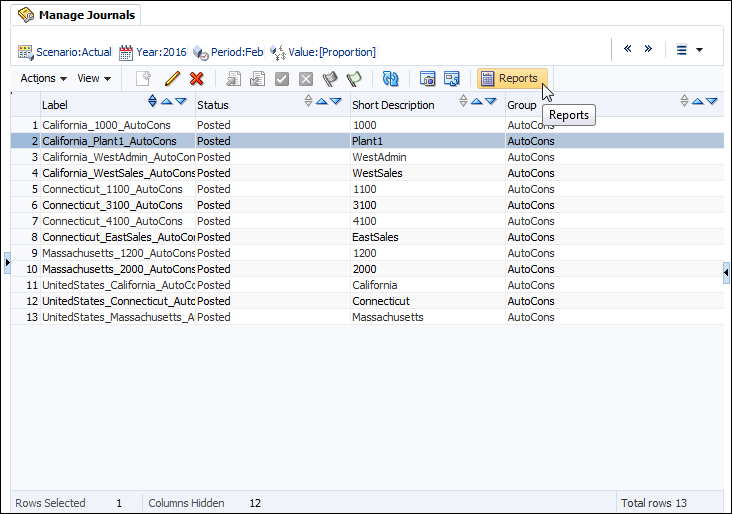Sort Status column descending

point(336,101)
